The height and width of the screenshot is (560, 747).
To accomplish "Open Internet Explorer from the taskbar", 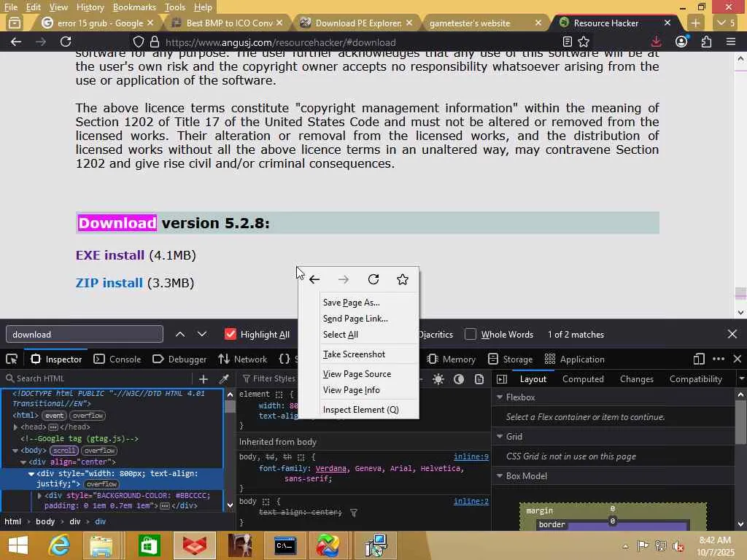I will tap(60, 545).
